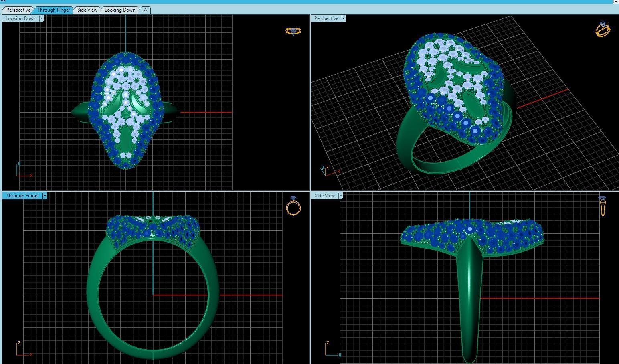619x364 pixels.
Task: Click the Perspective viewport title label
Action: point(326,18)
